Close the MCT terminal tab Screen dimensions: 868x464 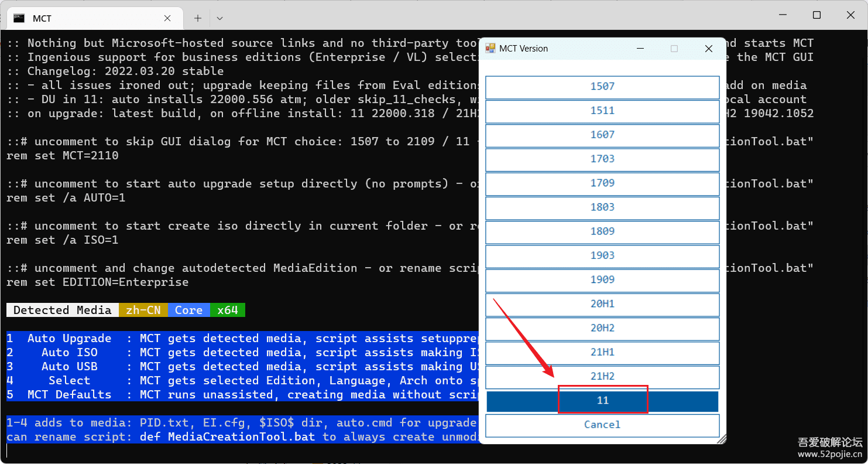point(167,18)
